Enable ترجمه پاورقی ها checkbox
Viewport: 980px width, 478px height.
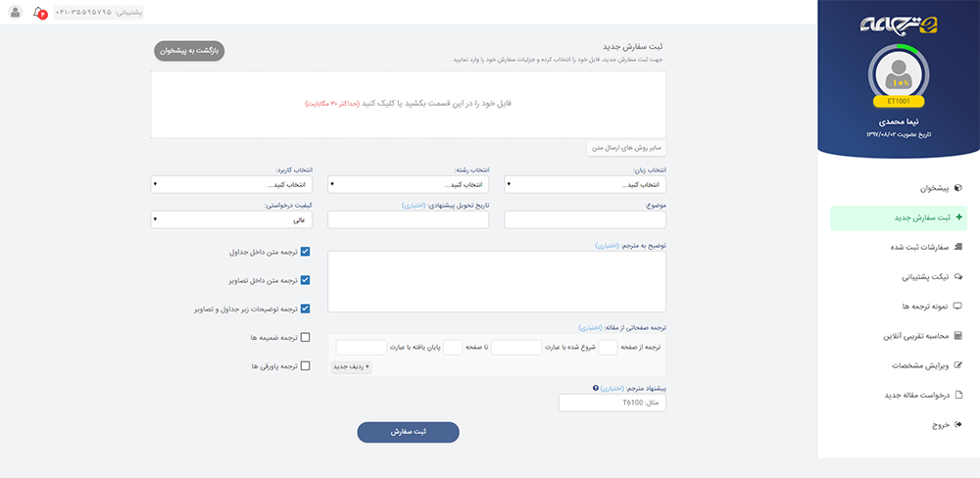[305, 366]
